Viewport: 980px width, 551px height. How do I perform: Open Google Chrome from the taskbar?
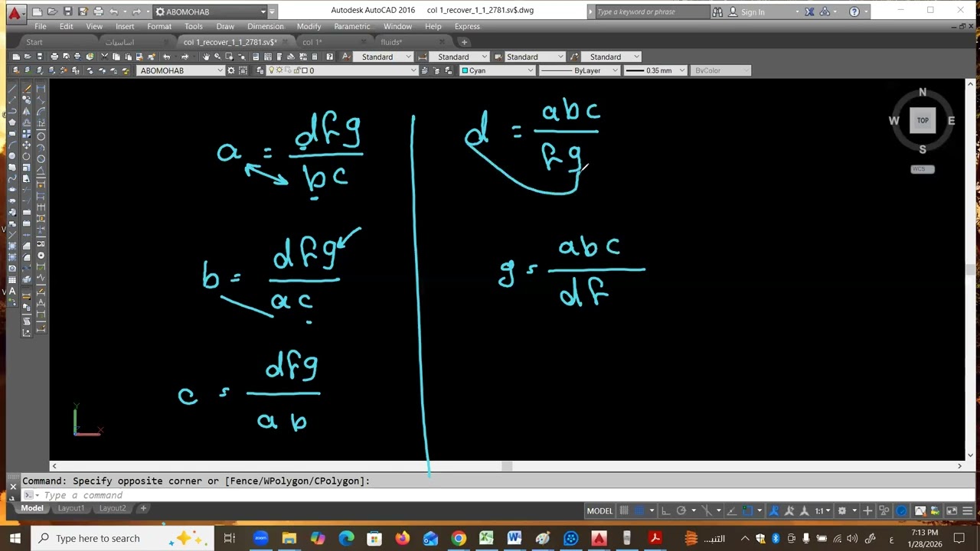459,538
